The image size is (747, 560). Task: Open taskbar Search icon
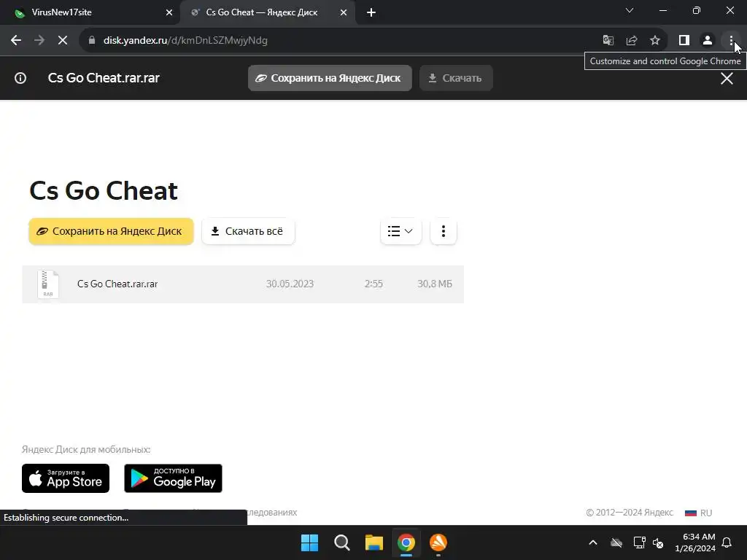pyautogui.click(x=342, y=542)
